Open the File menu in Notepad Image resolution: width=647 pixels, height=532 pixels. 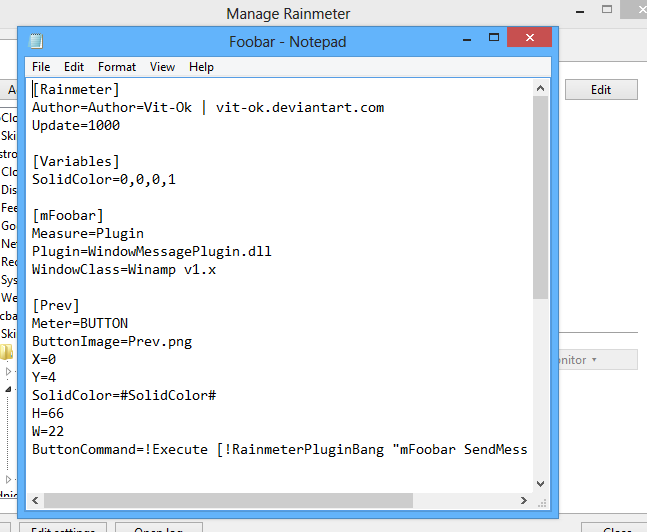41,67
